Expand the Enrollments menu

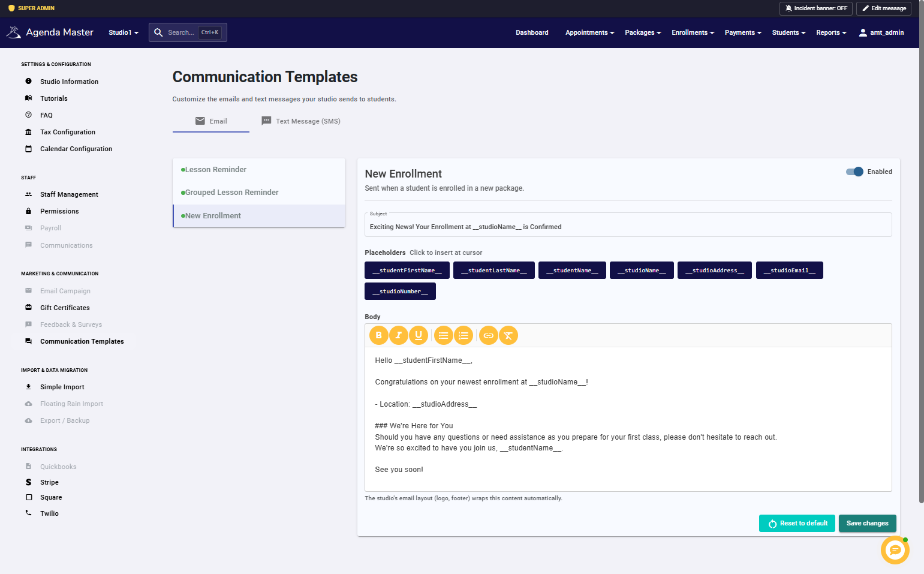(693, 32)
